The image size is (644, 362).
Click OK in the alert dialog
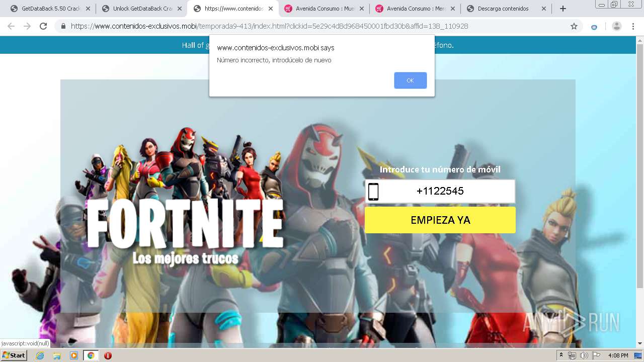point(410,80)
